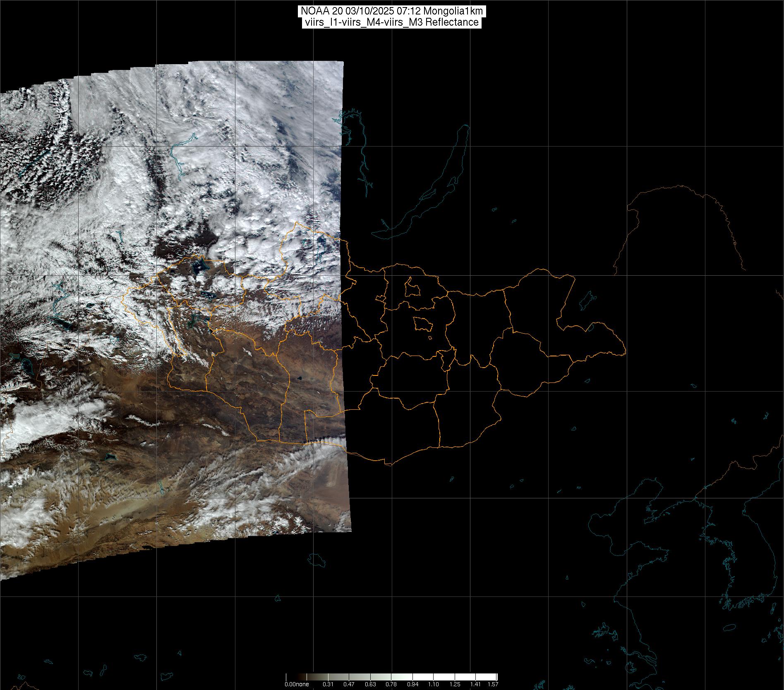Click the "0.00none" colorbar label
This screenshot has width=784, height=690.
pyautogui.click(x=297, y=684)
